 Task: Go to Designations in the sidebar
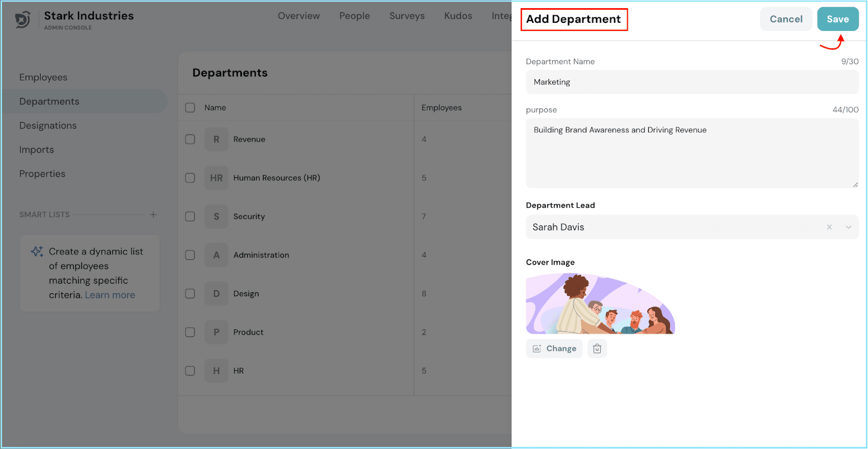pos(48,126)
